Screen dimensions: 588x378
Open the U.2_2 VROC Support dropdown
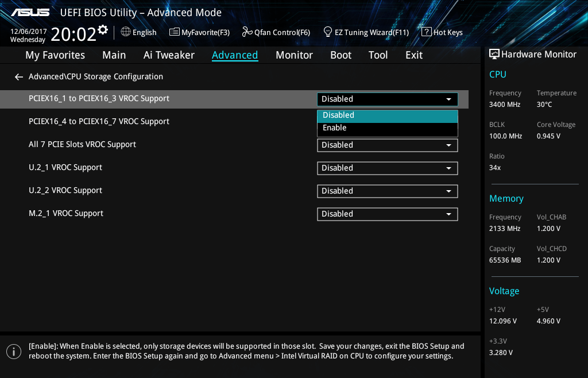(387, 191)
